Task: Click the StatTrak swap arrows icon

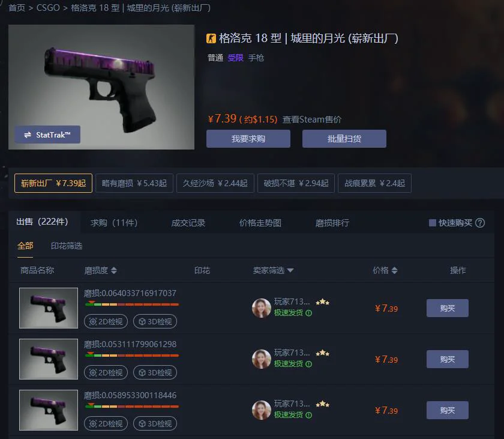Action: 28,135
